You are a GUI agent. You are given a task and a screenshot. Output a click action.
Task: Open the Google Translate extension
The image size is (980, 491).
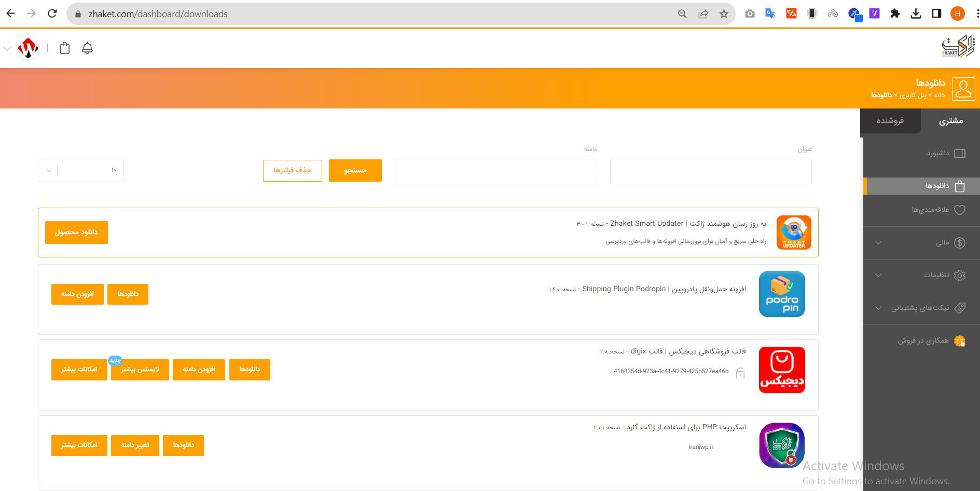(x=770, y=13)
